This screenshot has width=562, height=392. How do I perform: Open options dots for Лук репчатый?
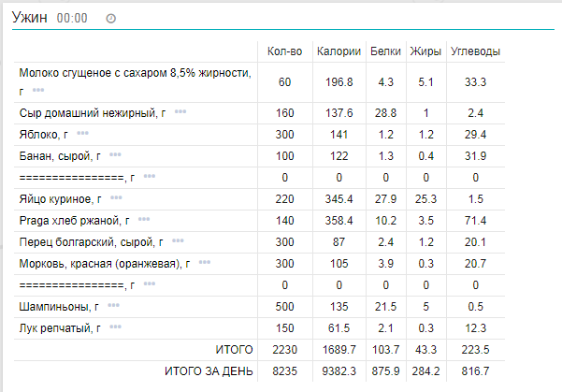pyautogui.click(x=115, y=327)
